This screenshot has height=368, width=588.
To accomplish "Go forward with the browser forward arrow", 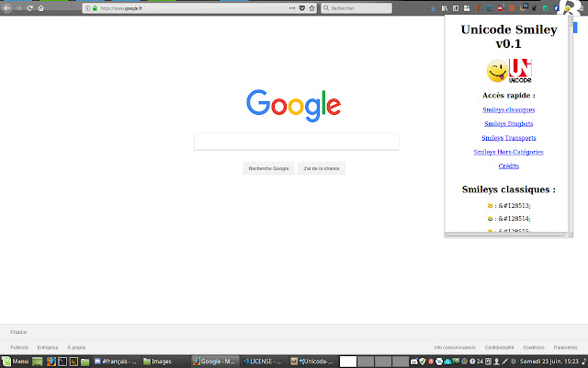I will tap(18, 8).
